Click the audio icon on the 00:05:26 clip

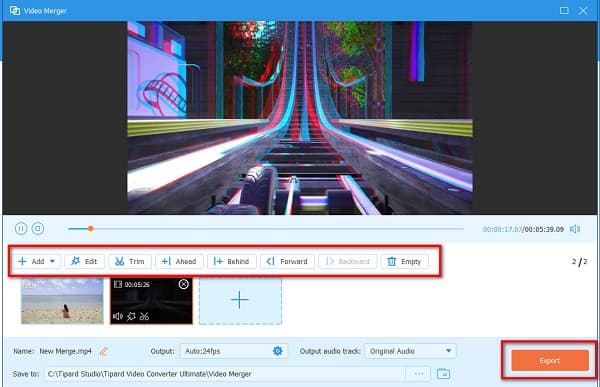pos(118,316)
